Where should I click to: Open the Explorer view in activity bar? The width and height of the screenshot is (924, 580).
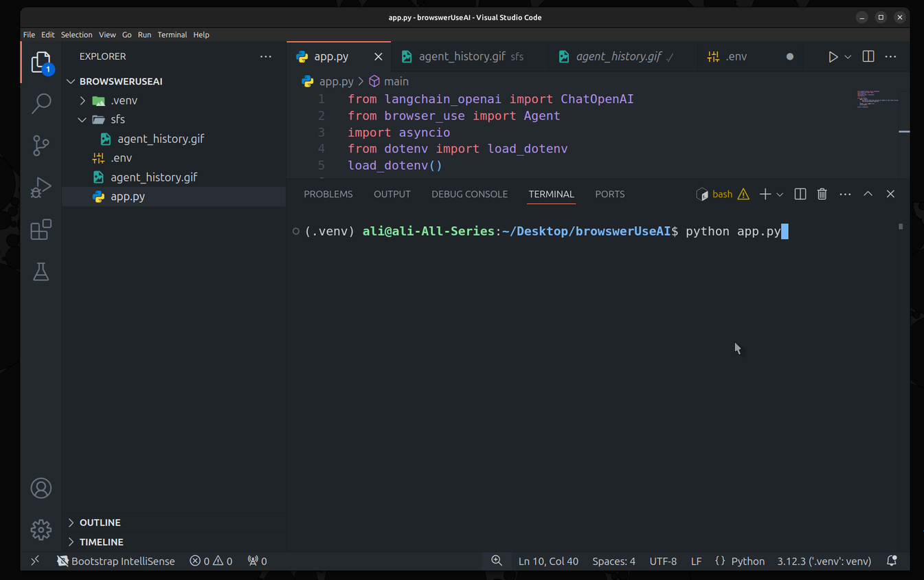(41, 63)
